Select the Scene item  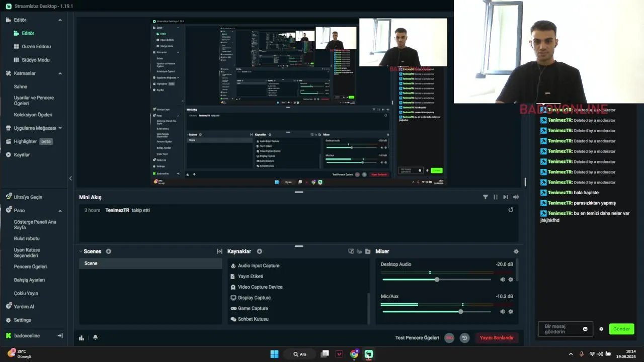pyautogui.click(x=150, y=263)
